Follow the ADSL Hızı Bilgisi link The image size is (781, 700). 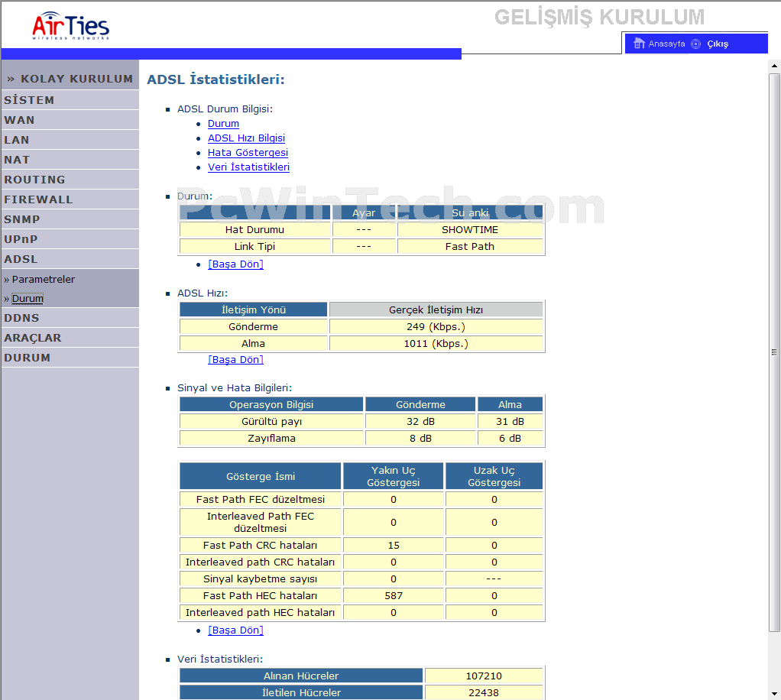246,138
